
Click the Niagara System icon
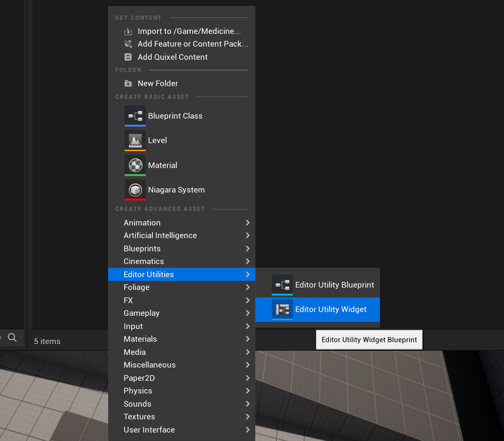[x=135, y=190]
